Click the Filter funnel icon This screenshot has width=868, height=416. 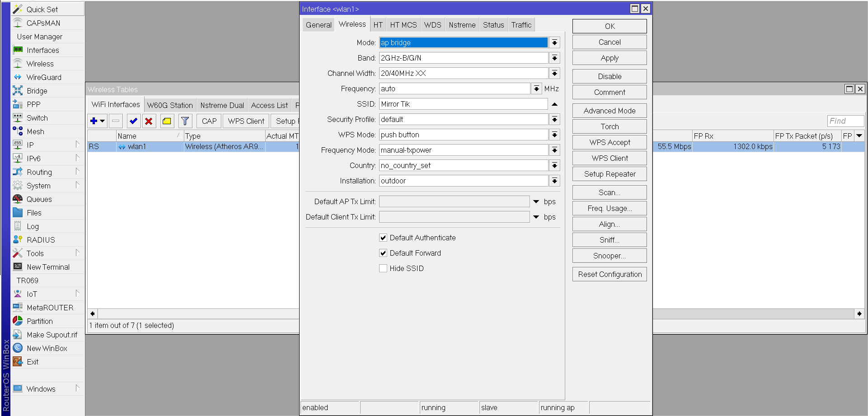coord(185,121)
